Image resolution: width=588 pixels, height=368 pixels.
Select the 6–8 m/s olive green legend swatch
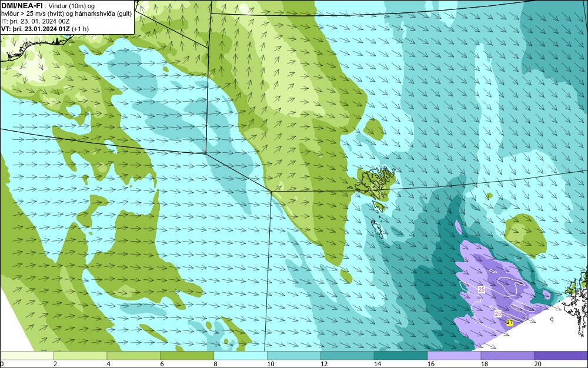187,355
